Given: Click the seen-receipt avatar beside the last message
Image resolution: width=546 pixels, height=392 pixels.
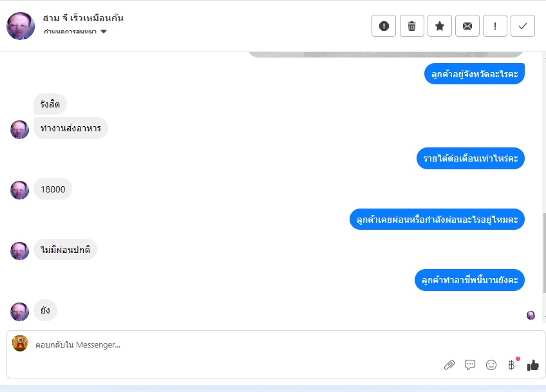Looking at the screenshot, I should [x=531, y=315].
